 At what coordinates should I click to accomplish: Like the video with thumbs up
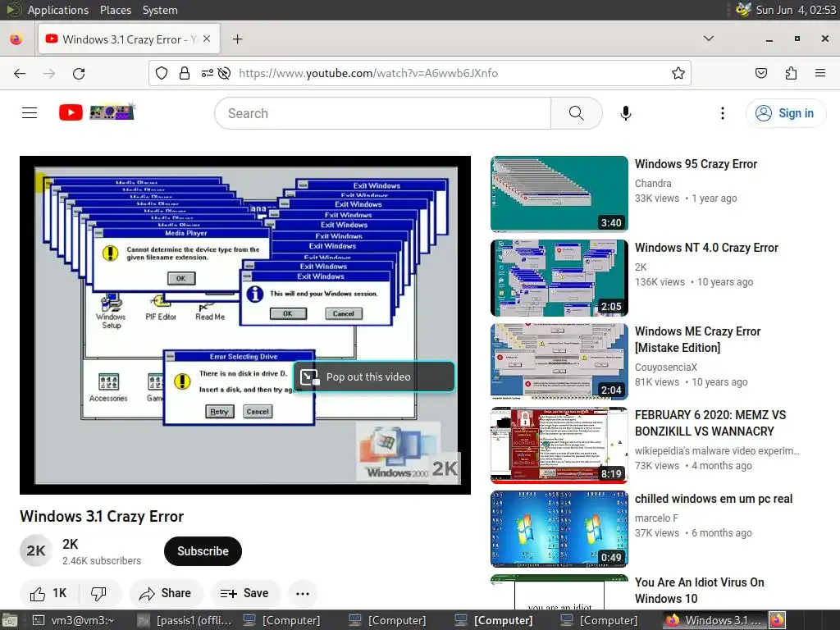tap(48, 593)
